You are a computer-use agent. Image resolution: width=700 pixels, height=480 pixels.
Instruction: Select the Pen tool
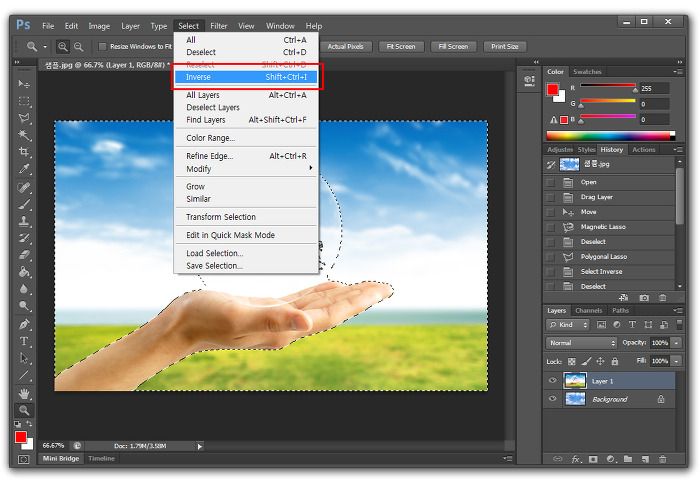[24, 325]
